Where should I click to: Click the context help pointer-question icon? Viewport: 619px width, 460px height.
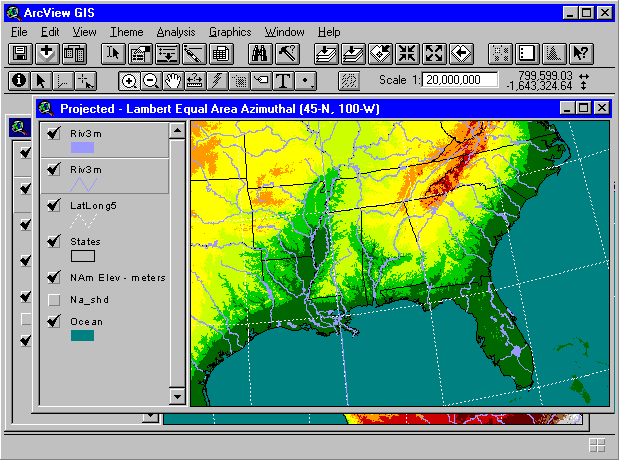click(581, 54)
